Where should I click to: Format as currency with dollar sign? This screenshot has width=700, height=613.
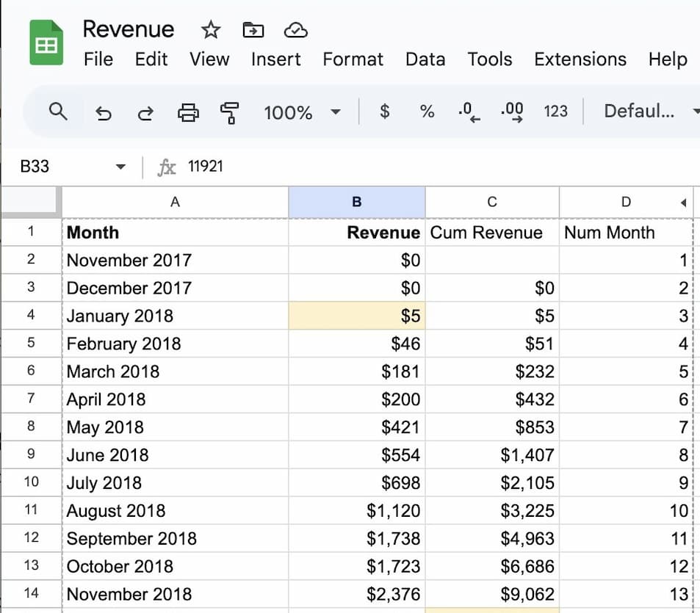[x=384, y=112]
